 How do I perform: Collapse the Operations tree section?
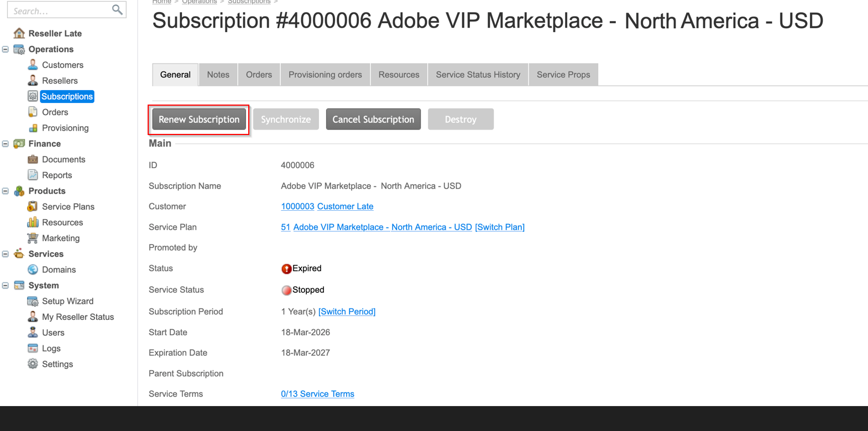click(6, 49)
